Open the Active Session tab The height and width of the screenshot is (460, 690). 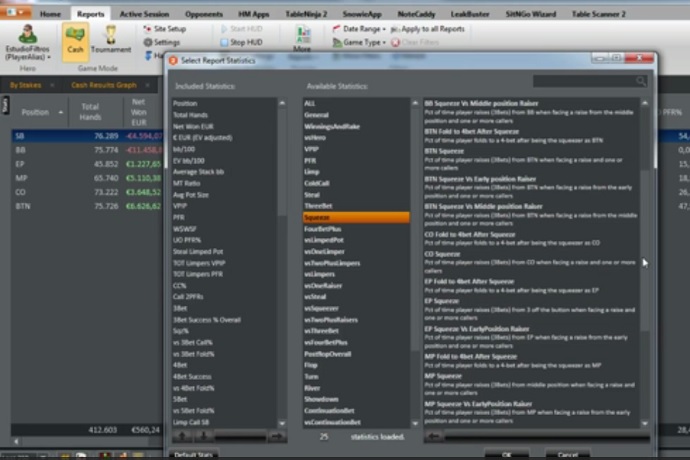point(144,14)
